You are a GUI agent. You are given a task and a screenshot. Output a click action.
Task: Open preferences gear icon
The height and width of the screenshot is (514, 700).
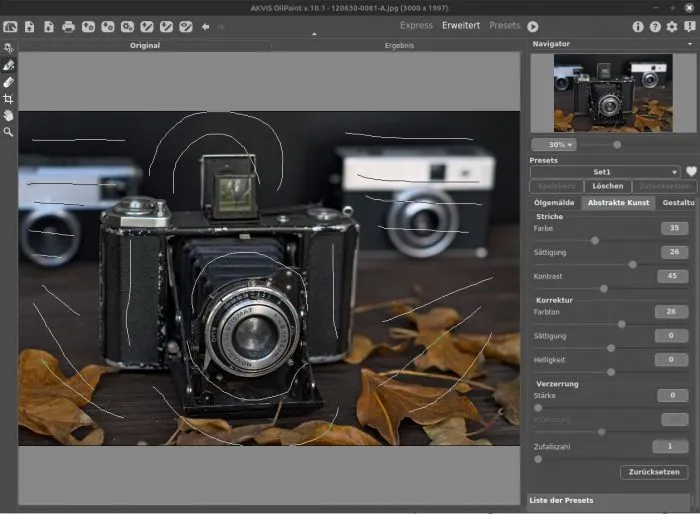(x=671, y=26)
